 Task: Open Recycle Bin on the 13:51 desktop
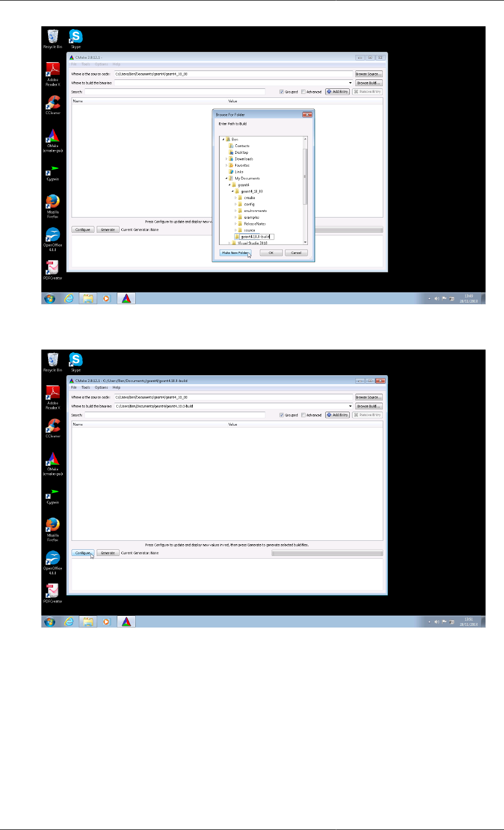pos(53,362)
